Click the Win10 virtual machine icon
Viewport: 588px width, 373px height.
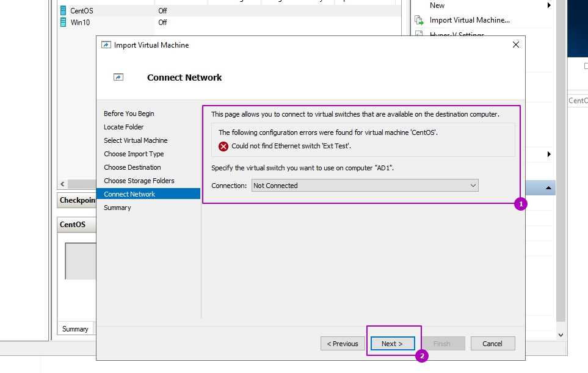click(x=63, y=22)
